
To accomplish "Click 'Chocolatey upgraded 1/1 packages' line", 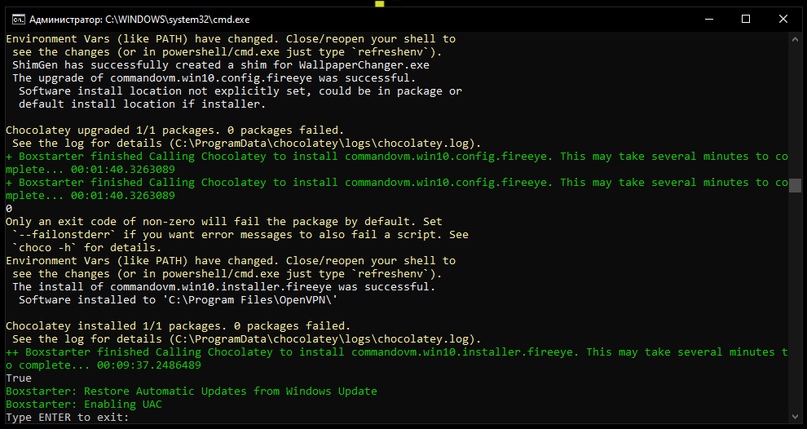I will pos(175,130).
